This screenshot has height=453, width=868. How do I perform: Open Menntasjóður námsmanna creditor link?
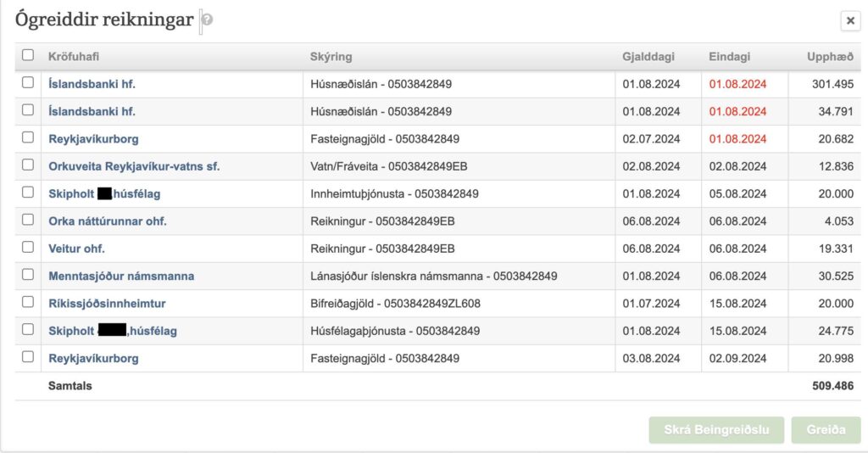click(x=121, y=276)
